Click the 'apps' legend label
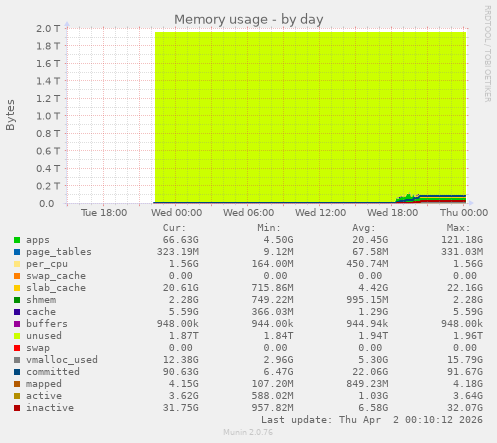 coord(38,240)
